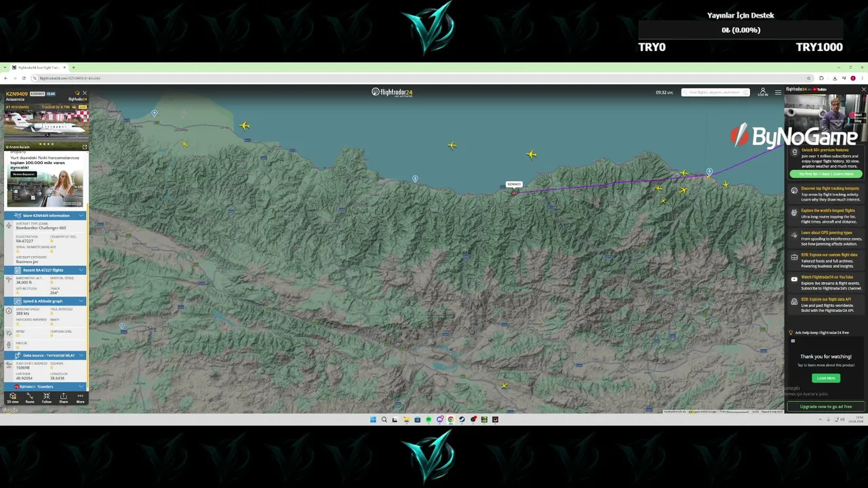Click the KZN9409 callsign label on the map

[514, 184]
